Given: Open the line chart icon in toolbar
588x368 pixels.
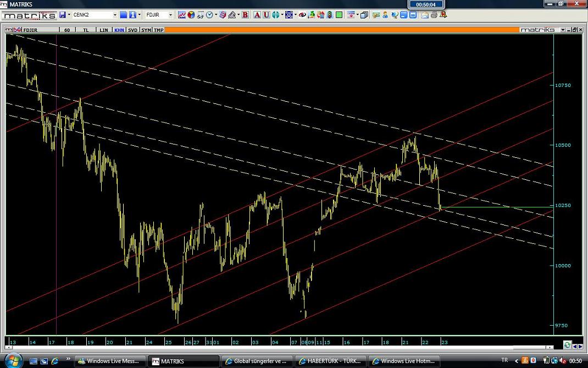Looking at the screenshot, I should (182, 15).
